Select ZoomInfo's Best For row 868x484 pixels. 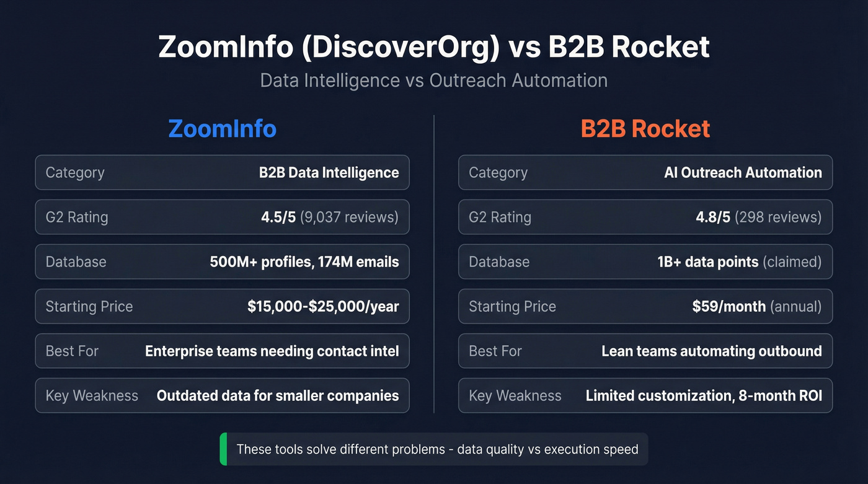coord(222,351)
